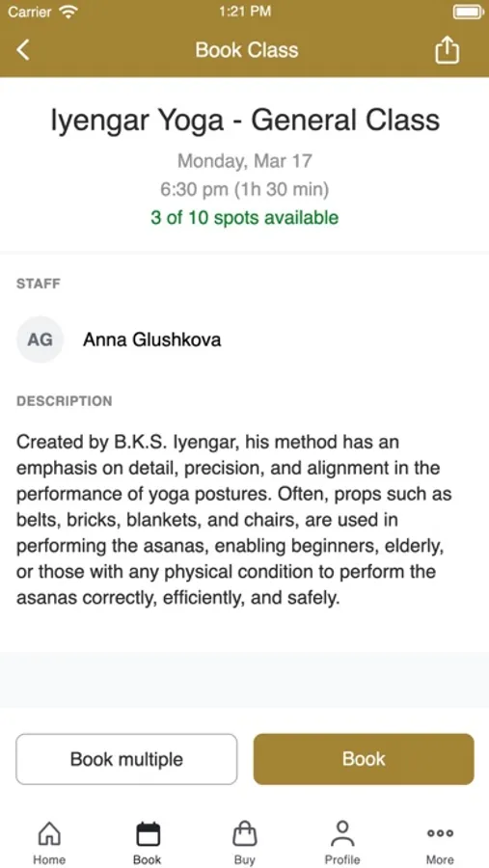The image size is (489, 868).
Task: Tap the AG staff avatar
Action: (40, 339)
